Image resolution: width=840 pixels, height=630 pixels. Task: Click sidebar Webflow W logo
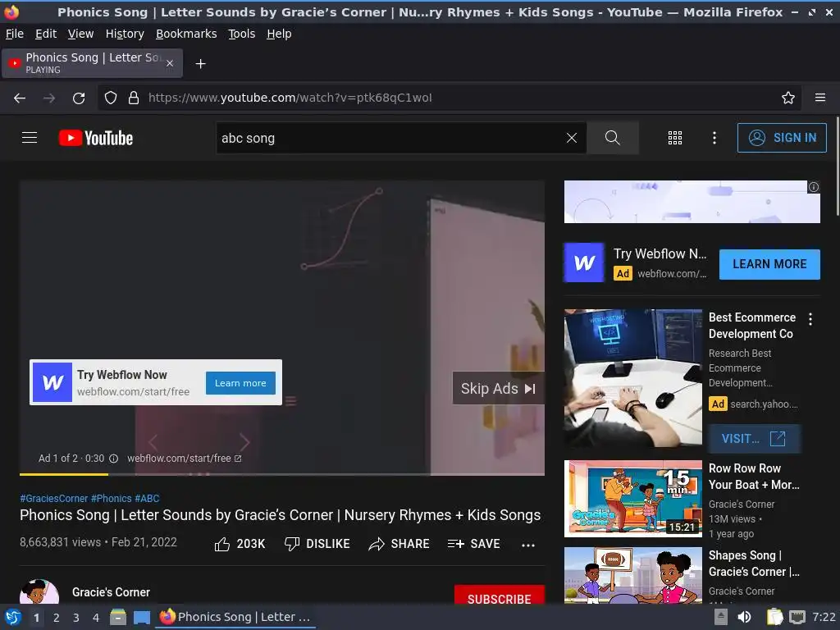pos(584,262)
